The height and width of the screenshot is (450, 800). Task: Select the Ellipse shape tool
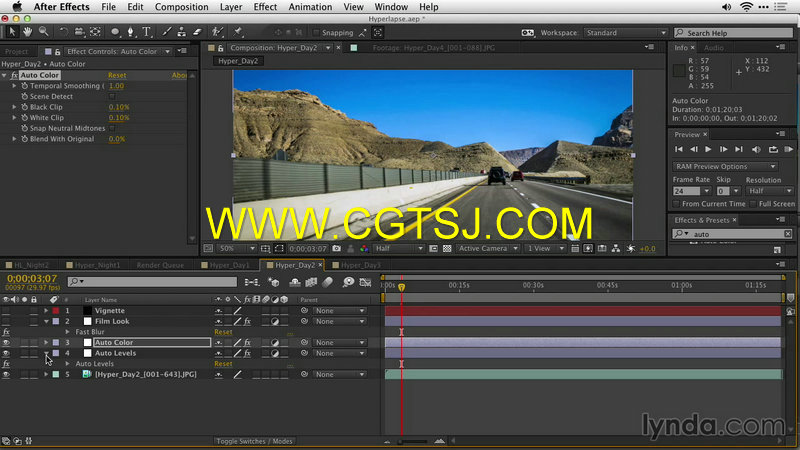coord(115,32)
